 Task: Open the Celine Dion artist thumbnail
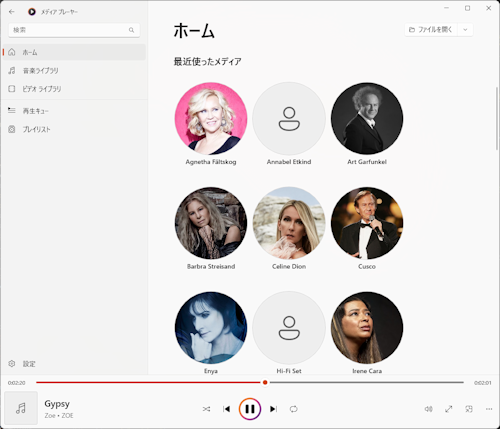tap(289, 223)
